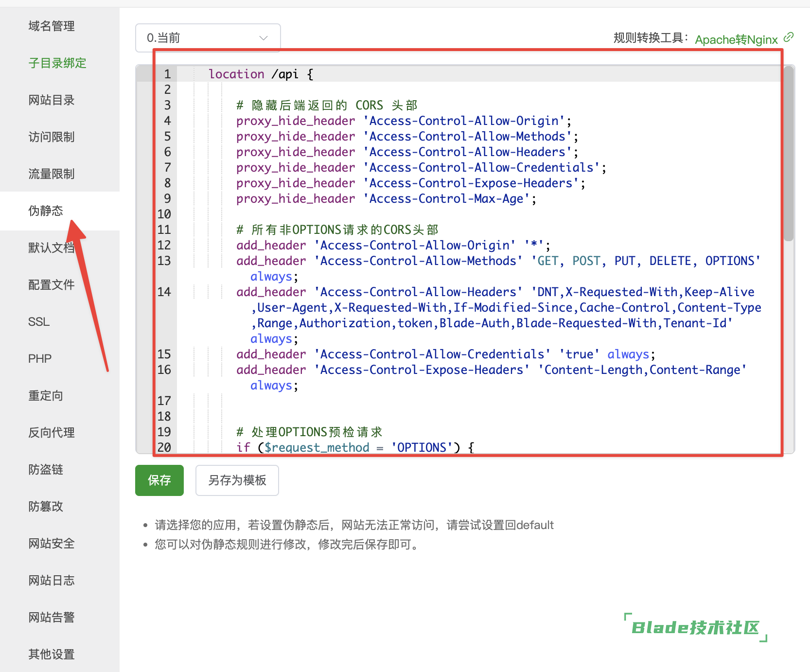Click the Apache转Nginx converter link
The image size is (810, 672).
[x=736, y=39]
